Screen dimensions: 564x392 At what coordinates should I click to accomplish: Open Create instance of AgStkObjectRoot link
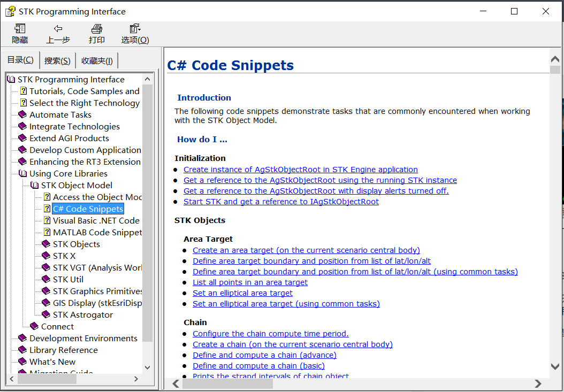[301, 170]
